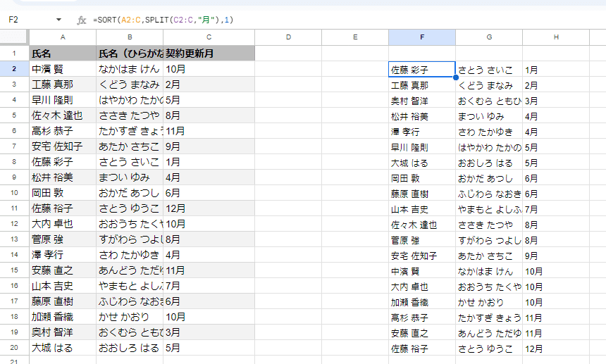Select column D header
Viewport: 606px width, 364px height.
coord(288,37)
